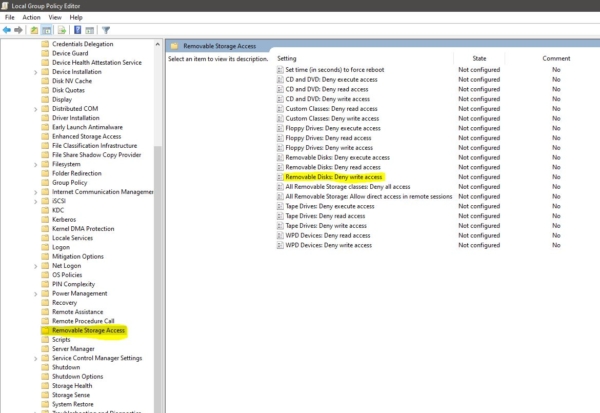Click policy icon for WPD Devices: Deny write access
The height and width of the screenshot is (413, 600).
[280, 245]
